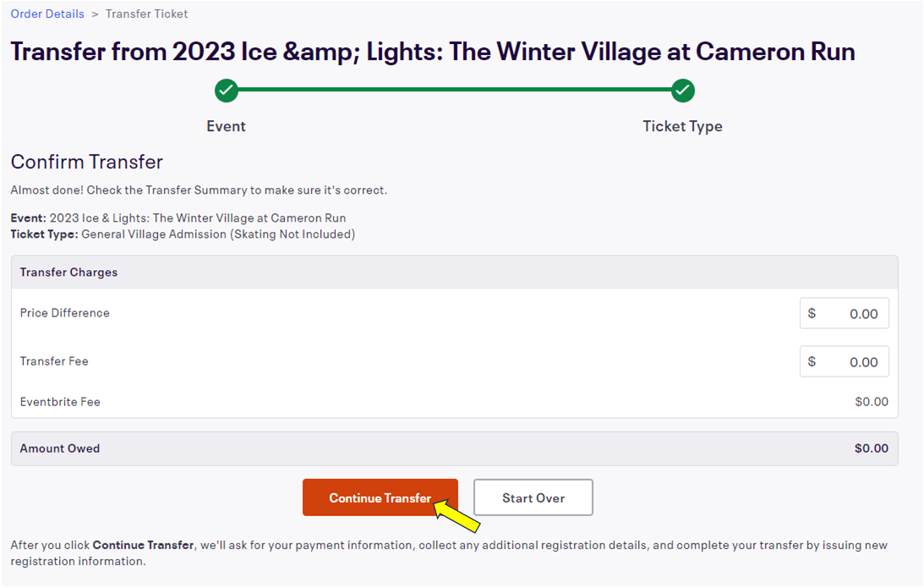Image resolution: width=924 pixels, height=588 pixels.
Task: Click the Transfer Charges section header
Action: click(x=68, y=272)
